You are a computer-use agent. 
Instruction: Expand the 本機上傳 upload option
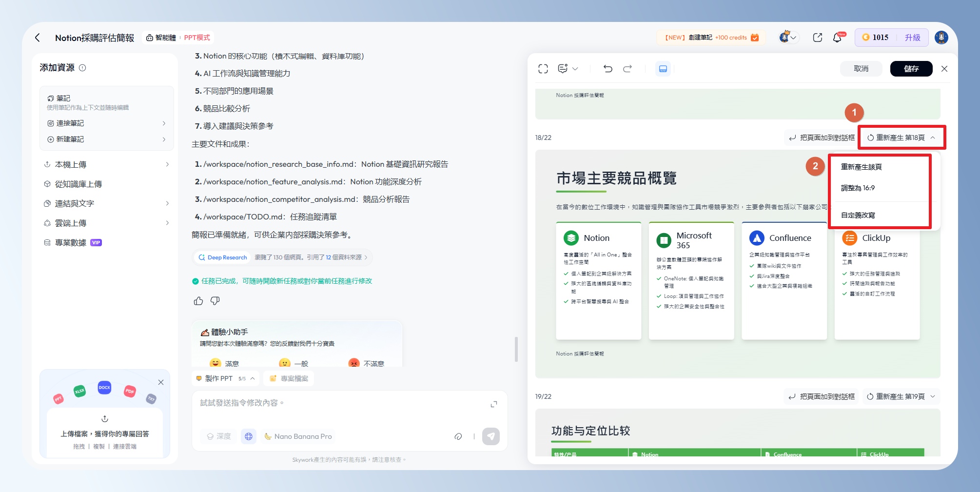[x=106, y=164]
